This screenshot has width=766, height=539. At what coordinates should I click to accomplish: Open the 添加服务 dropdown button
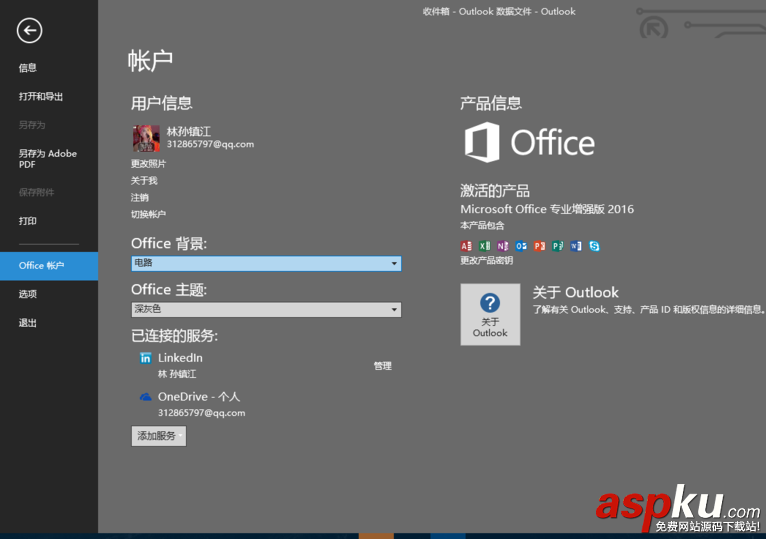coord(159,436)
